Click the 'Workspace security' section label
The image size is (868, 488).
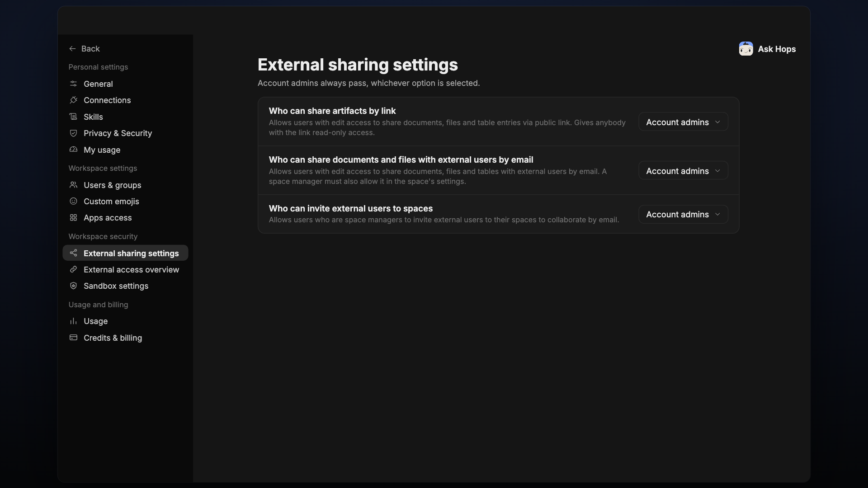click(103, 236)
